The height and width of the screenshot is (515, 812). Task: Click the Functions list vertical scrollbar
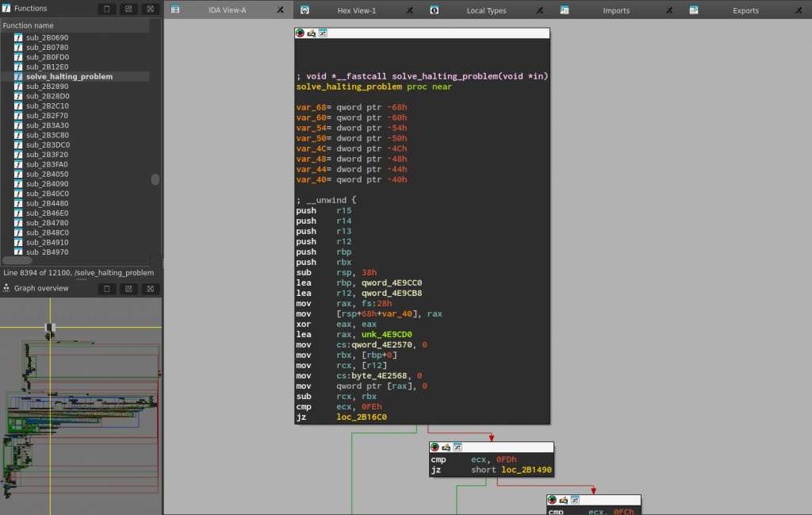155,181
